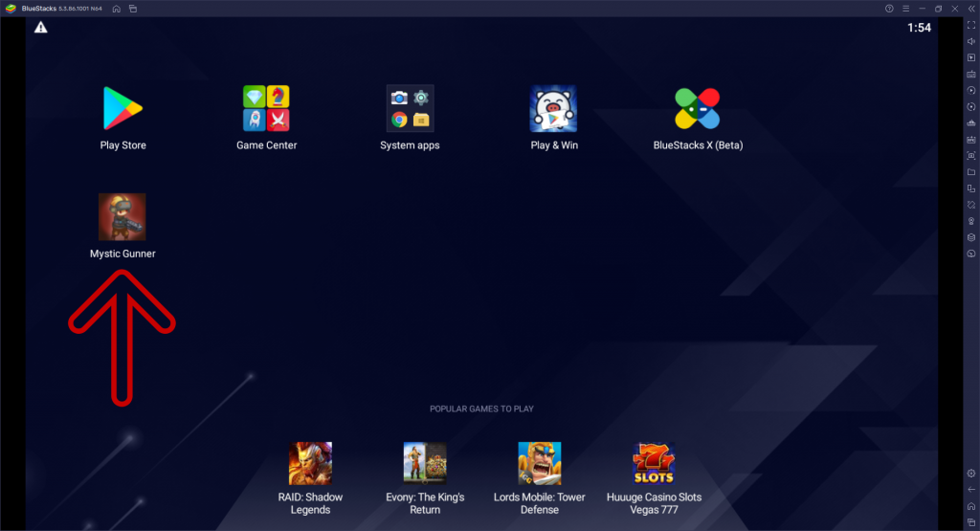Open Set location pin icon
The image size is (980, 531).
[x=971, y=221]
